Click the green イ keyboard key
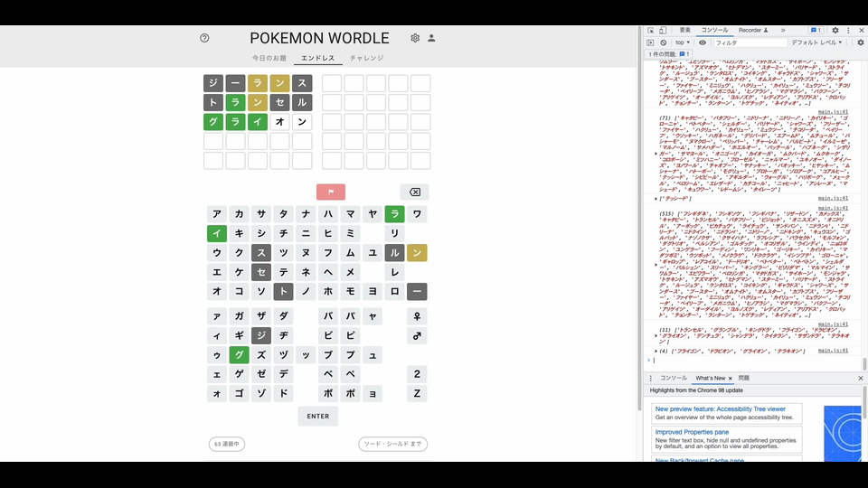868x488 pixels. tap(217, 233)
